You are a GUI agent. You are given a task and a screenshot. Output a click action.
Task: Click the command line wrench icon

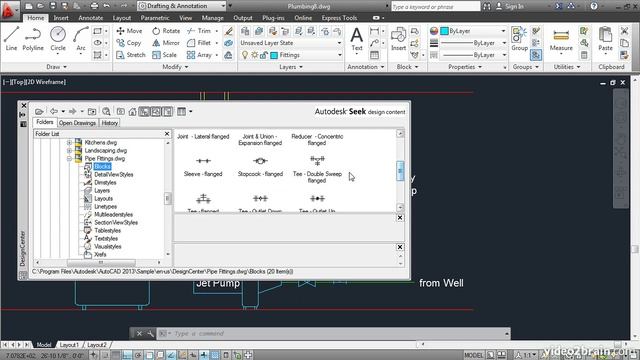click(x=150, y=333)
